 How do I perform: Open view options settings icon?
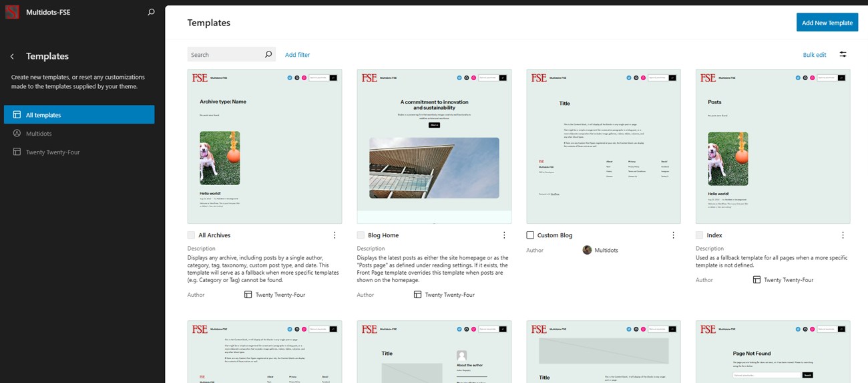pos(843,55)
